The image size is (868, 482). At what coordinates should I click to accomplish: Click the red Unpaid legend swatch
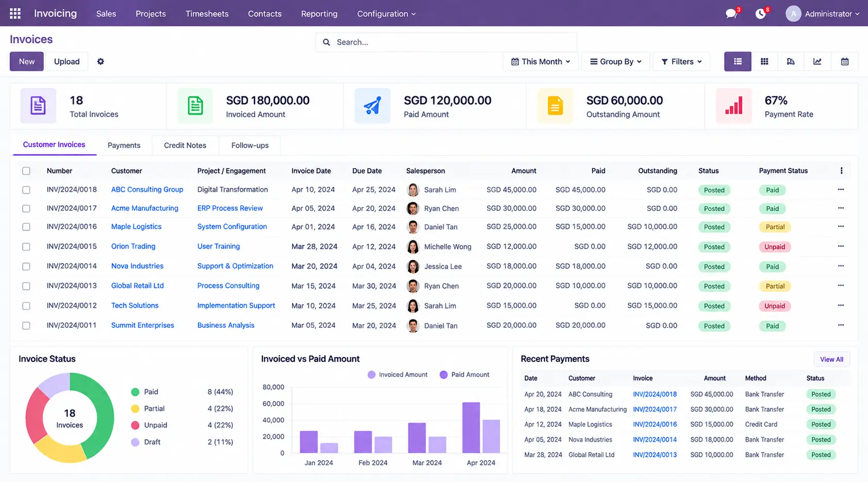pyautogui.click(x=135, y=425)
